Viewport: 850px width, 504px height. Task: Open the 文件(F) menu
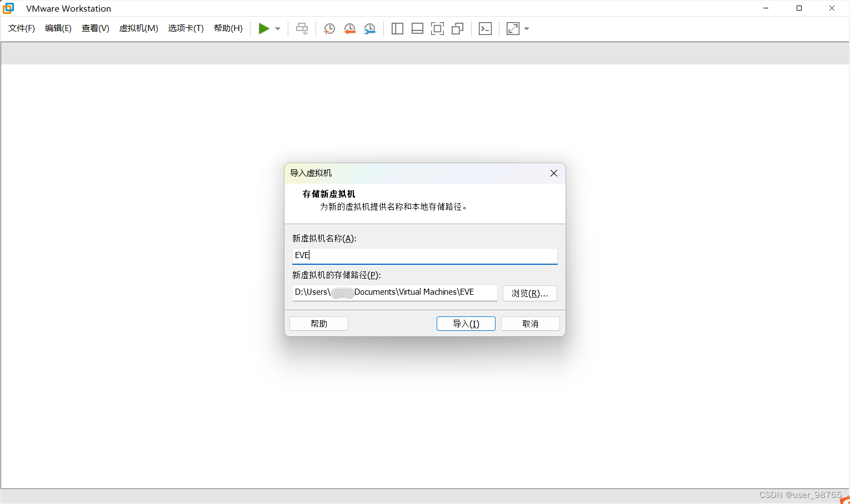[x=22, y=28]
